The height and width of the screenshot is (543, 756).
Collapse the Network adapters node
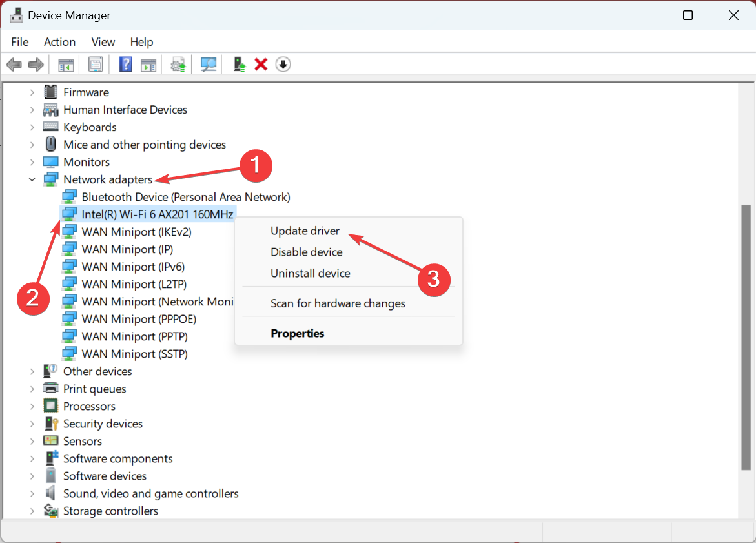click(x=32, y=179)
